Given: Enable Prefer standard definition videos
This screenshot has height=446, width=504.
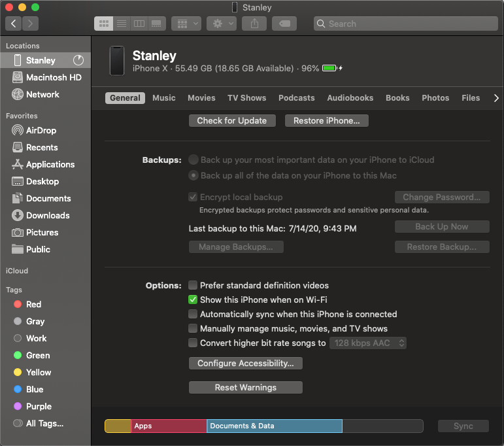Looking at the screenshot, I should (193, 285).
